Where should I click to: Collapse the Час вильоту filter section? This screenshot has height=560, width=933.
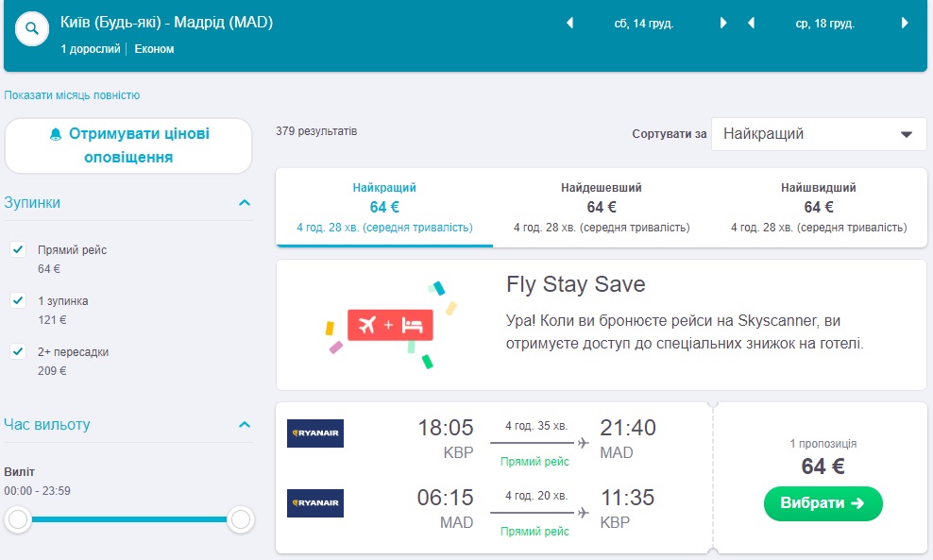pos(245,425)
